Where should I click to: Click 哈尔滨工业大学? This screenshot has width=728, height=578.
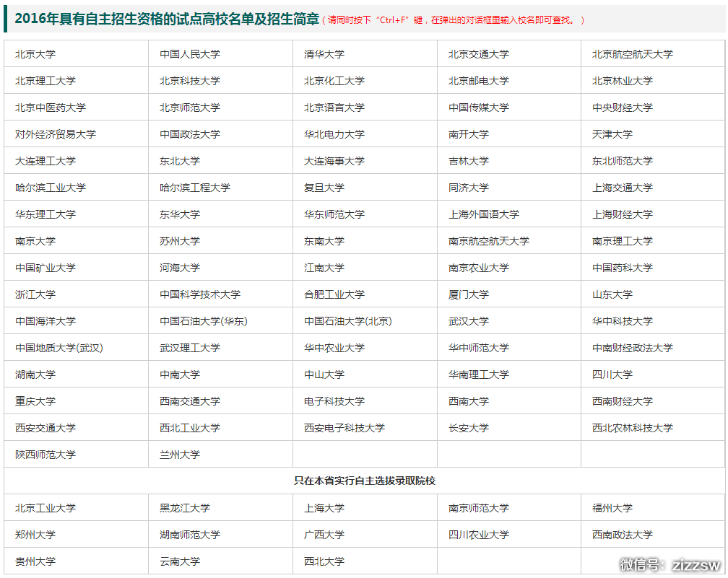[x=51, y=188]
